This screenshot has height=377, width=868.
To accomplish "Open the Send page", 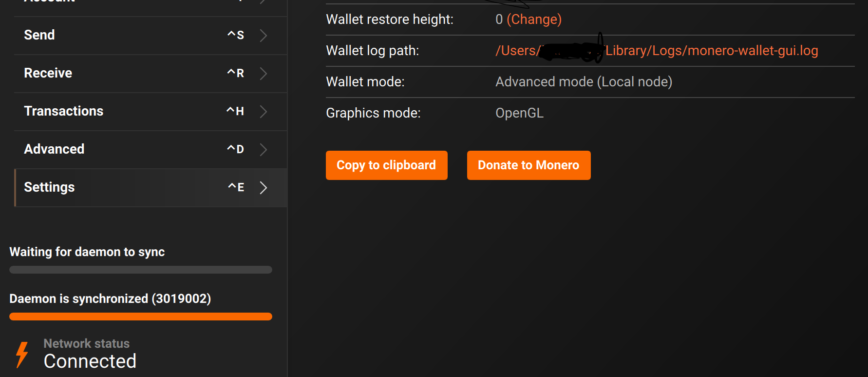I will [x=39, y=35].
